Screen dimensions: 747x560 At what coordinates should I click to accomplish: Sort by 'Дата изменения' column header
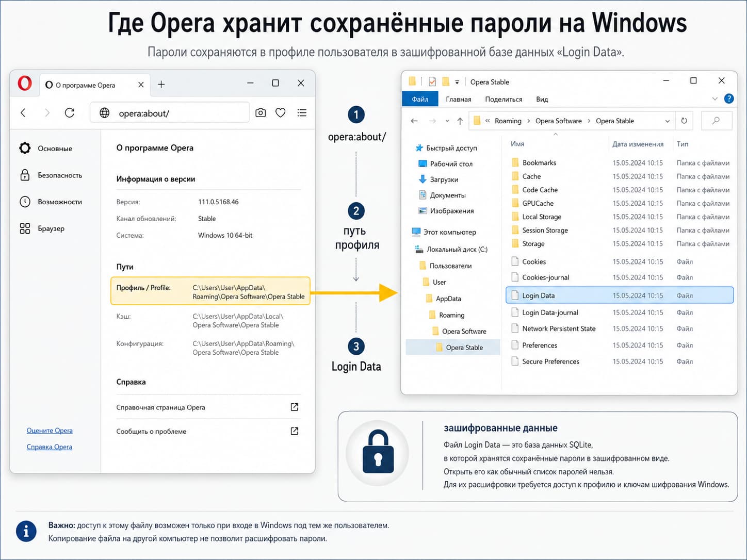pos(638,144)
